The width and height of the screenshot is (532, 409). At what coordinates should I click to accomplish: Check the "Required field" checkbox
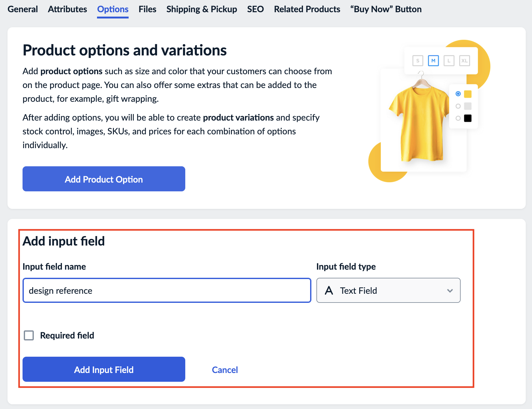(x=28, y=335)
